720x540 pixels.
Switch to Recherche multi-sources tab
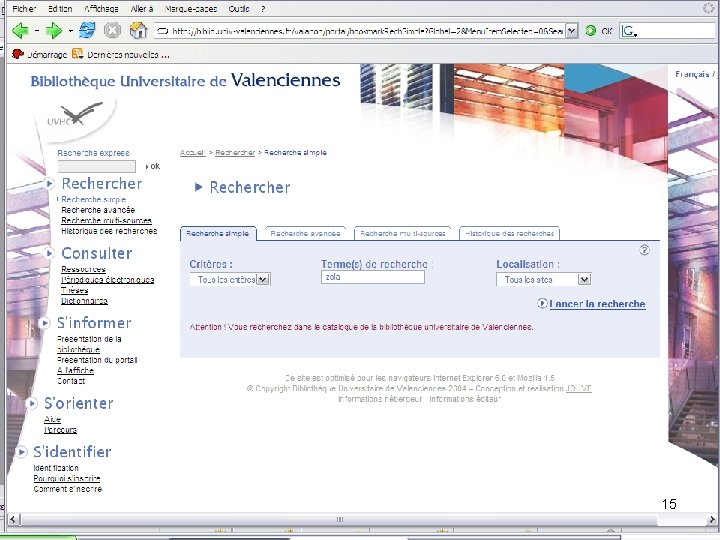tap(403, 233)
